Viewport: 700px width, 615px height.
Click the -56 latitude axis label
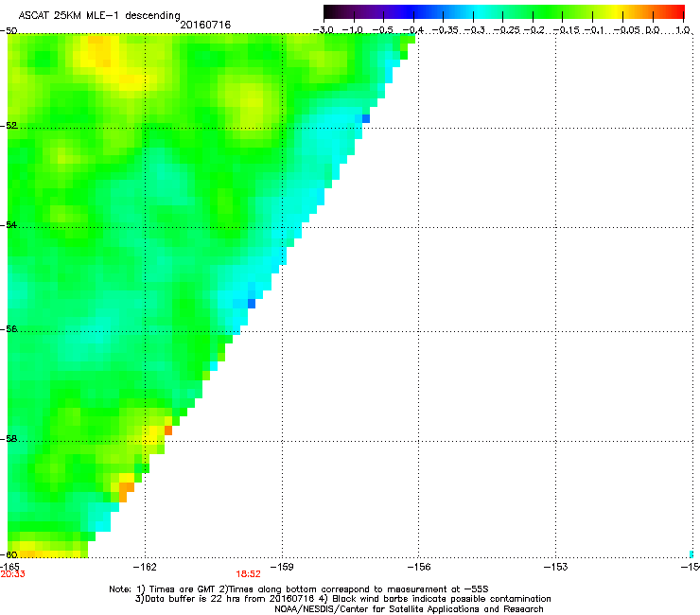click(9, 329)
